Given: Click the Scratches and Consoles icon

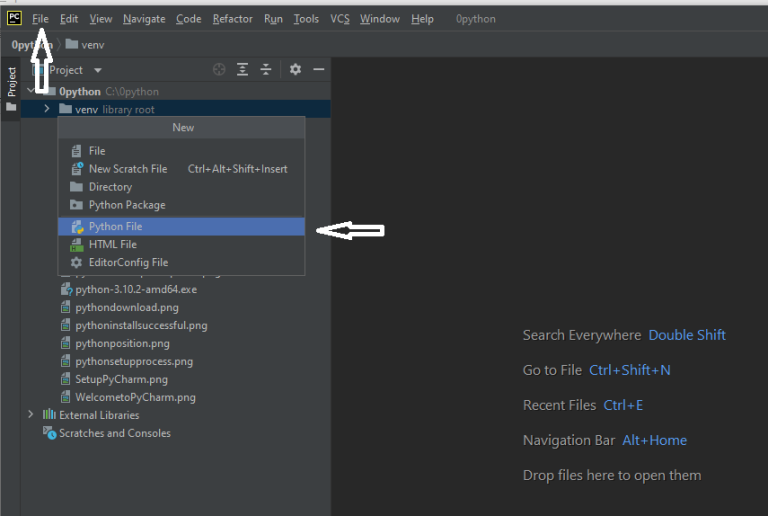Looking at the screenshot, I should tap(49, 433).
